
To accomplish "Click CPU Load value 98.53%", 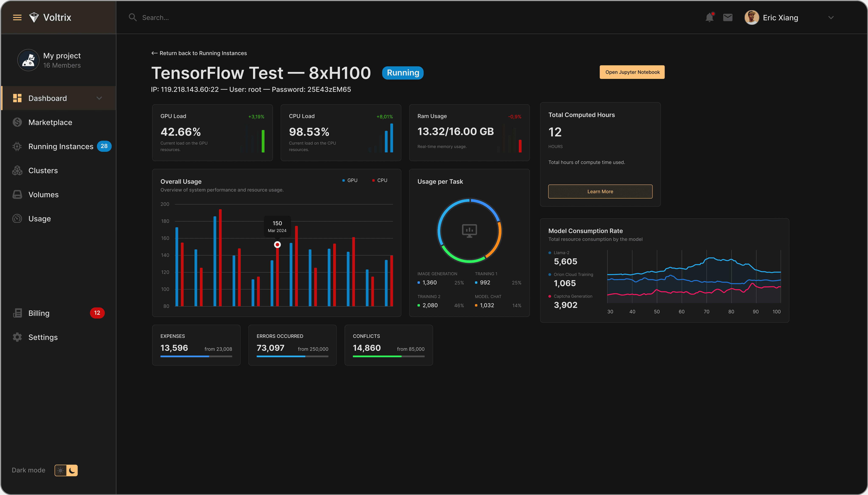I will [309, 131].
